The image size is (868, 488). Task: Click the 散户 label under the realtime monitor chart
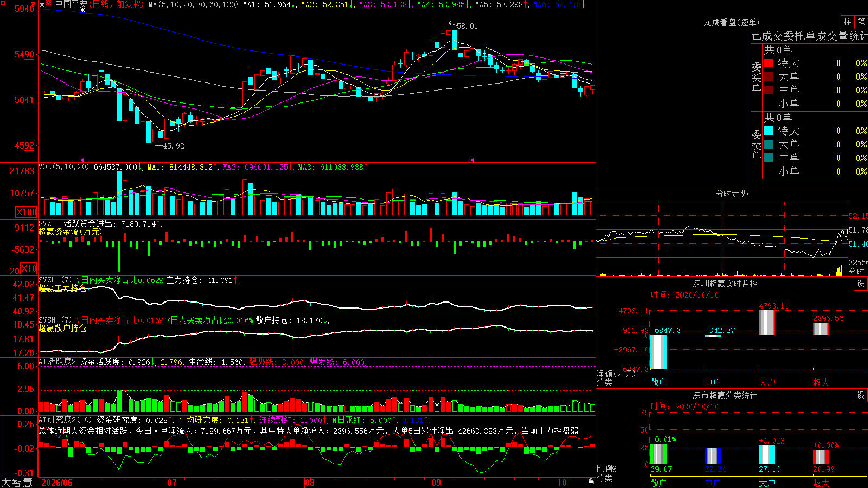pyautogui.click(x=659, y=382)
